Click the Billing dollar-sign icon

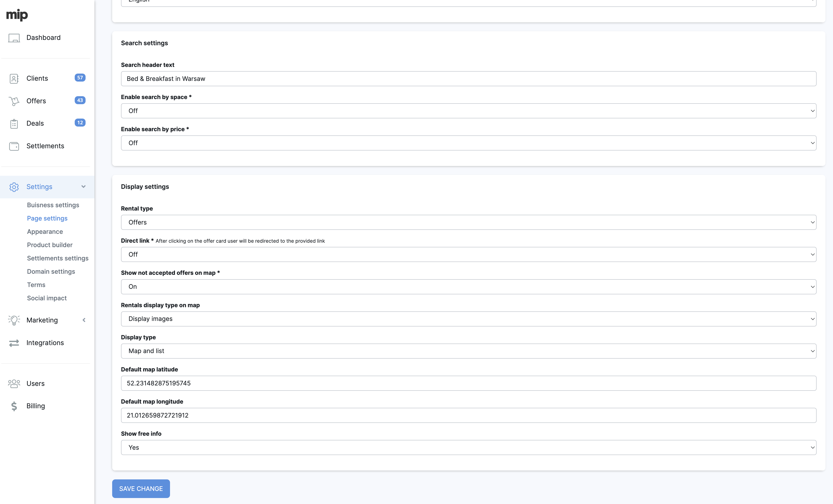click(14, 406)
